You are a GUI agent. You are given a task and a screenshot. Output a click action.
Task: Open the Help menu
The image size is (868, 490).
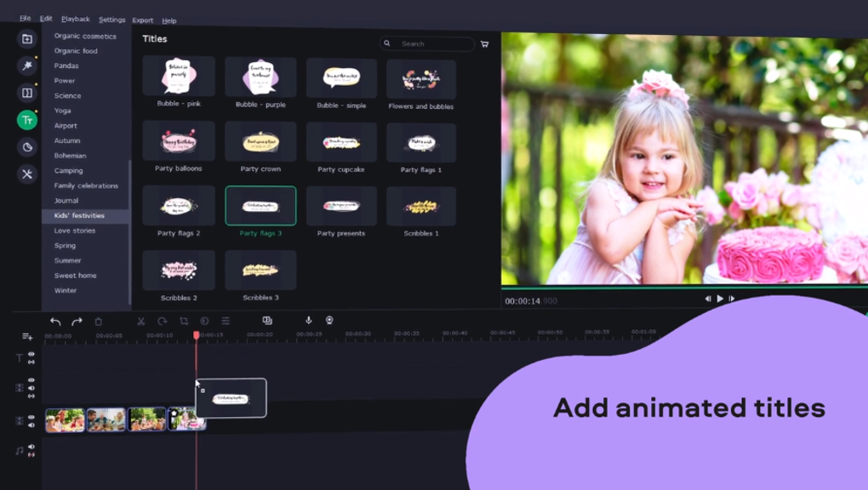coord(169,20)
